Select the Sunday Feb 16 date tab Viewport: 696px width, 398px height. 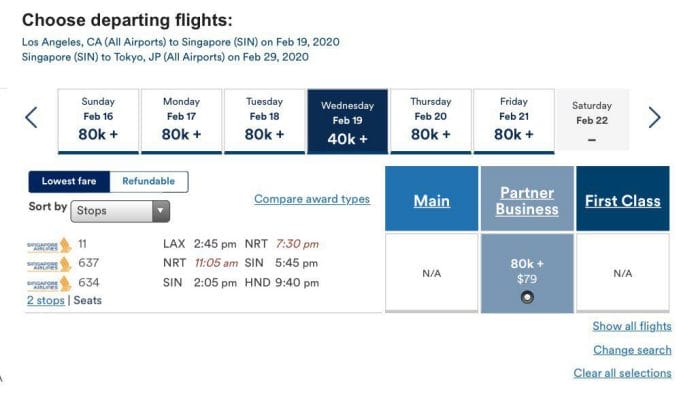(x=98, y=121)
